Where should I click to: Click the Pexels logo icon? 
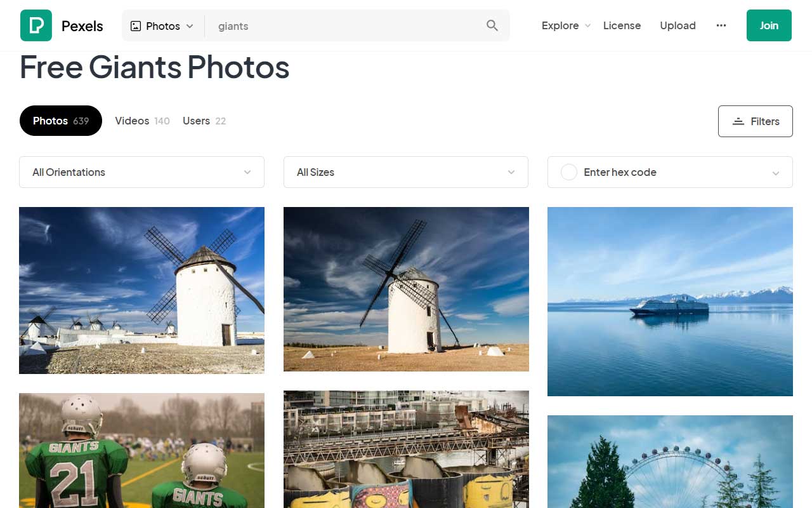point(36,25)
